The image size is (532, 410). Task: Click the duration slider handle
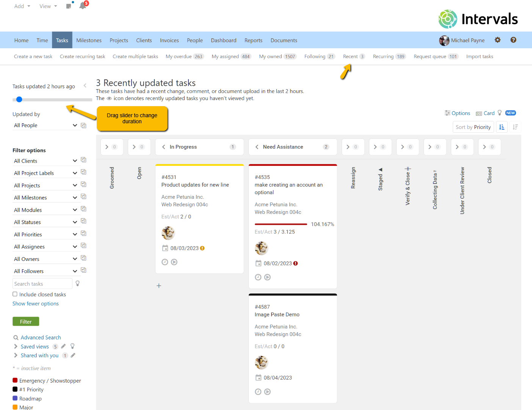point(19,99)
